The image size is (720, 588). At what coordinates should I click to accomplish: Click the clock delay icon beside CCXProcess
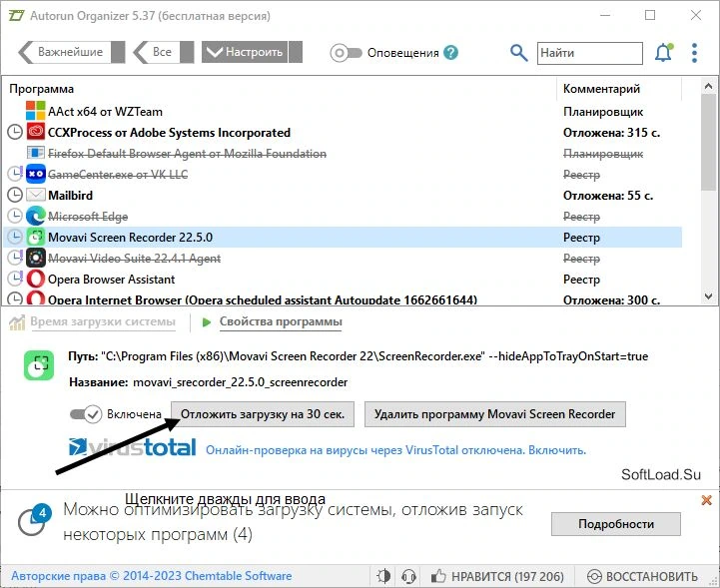[x=15, y=132]
